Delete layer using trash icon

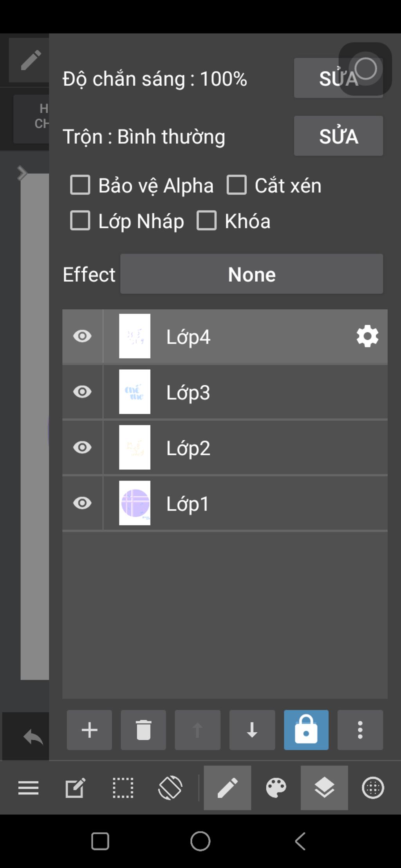(x=143, y=730)
